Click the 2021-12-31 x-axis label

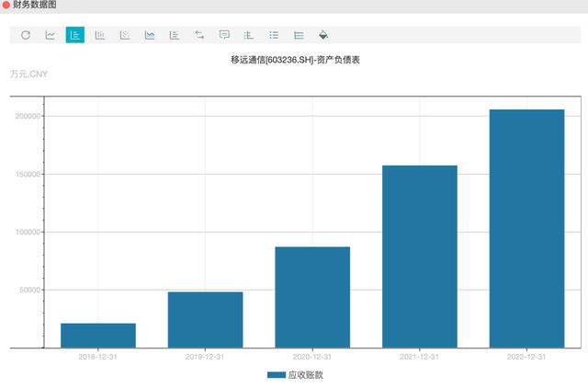point(419,357)
